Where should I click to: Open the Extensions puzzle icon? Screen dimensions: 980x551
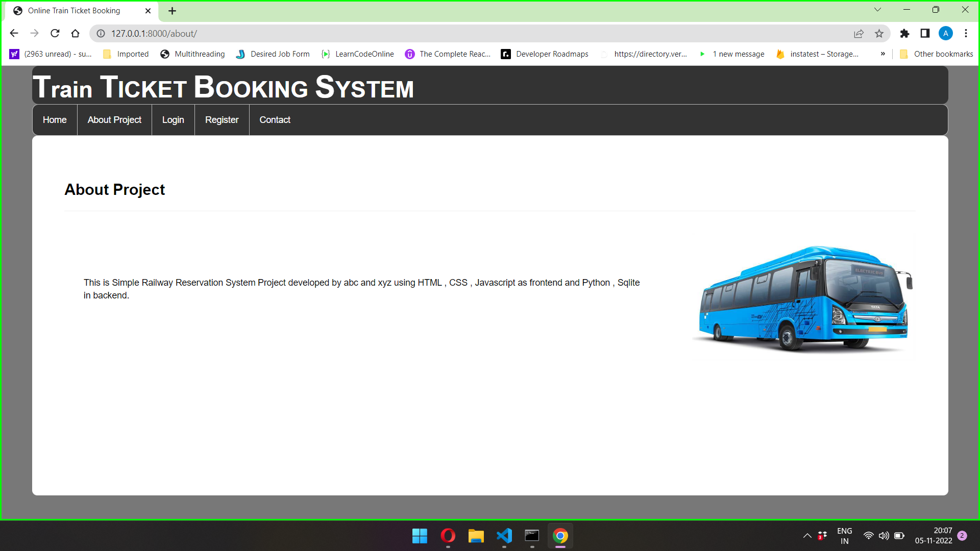(x=904, y=34)
